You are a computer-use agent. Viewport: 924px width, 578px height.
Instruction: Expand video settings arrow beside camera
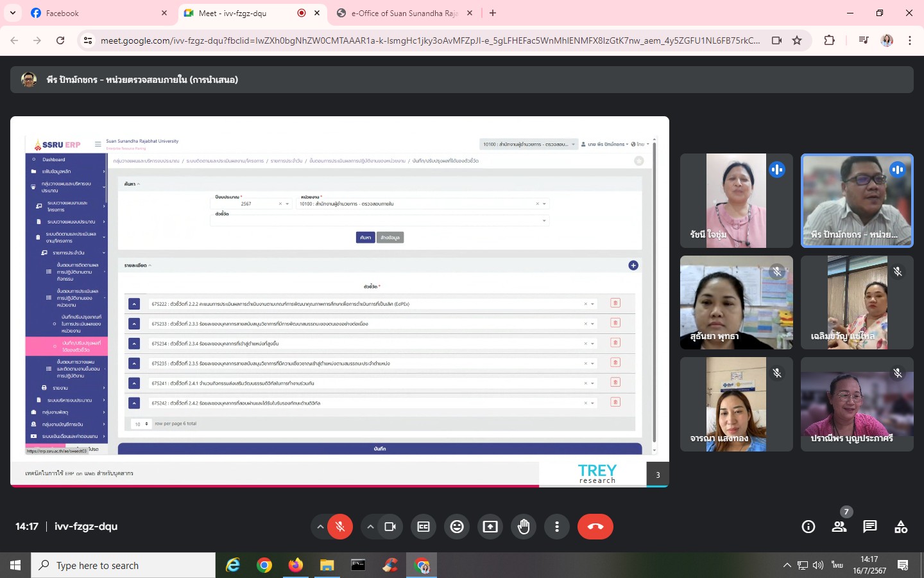click(x=370, y=527)
